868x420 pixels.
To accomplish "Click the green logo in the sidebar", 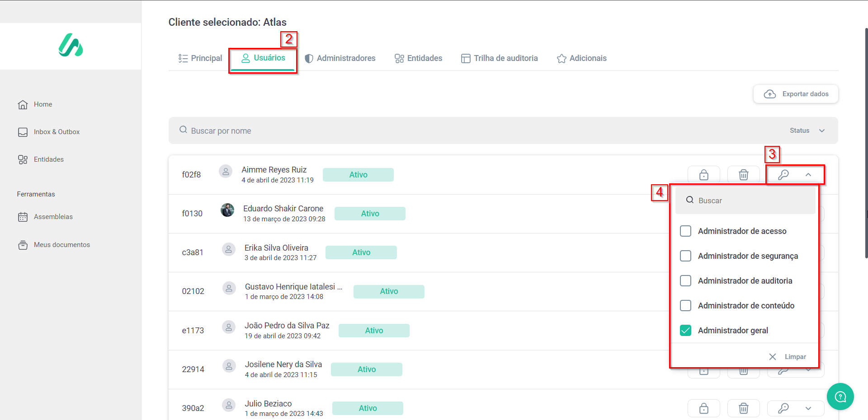I will click(x=71, y=45).
